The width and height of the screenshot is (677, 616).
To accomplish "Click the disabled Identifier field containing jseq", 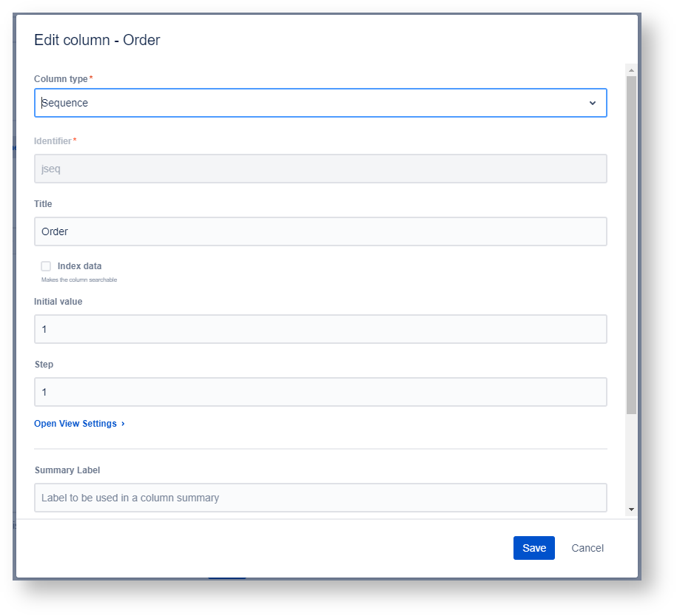I will click(320, 169).
